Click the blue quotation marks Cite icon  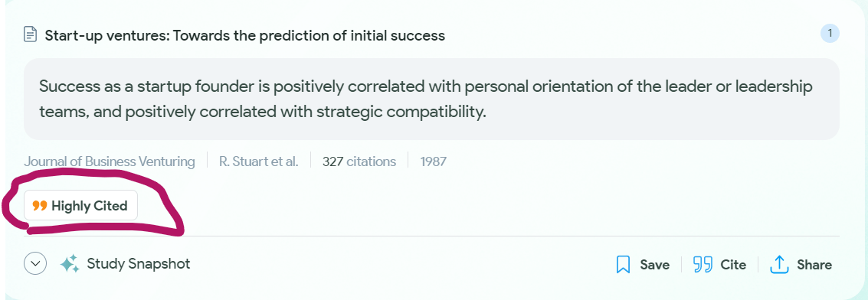(703, 265)
